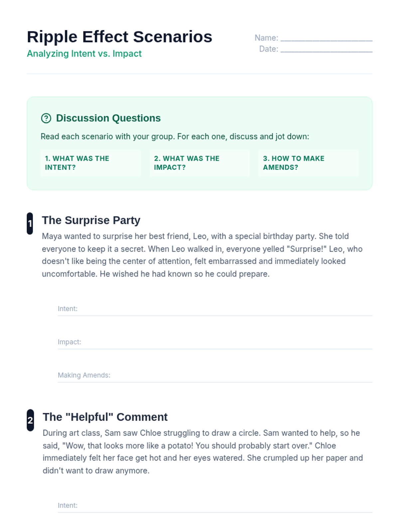
Task: Click the Helpful Comment scenario paragraph
Action: click(x=203, y=452)
